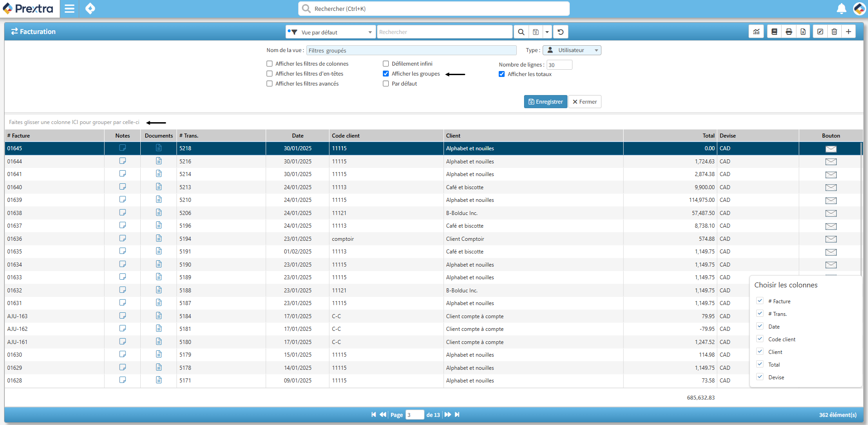This screenshot has height=425, width=868.
Task: Open note icon for invoice 01638
Action: pos(123,213)
